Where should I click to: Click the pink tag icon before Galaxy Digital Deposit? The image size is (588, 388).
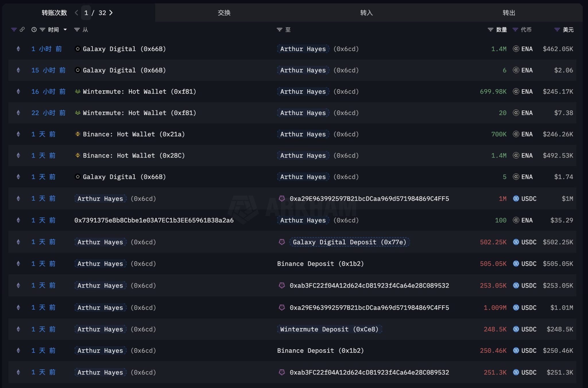(282, 242)
